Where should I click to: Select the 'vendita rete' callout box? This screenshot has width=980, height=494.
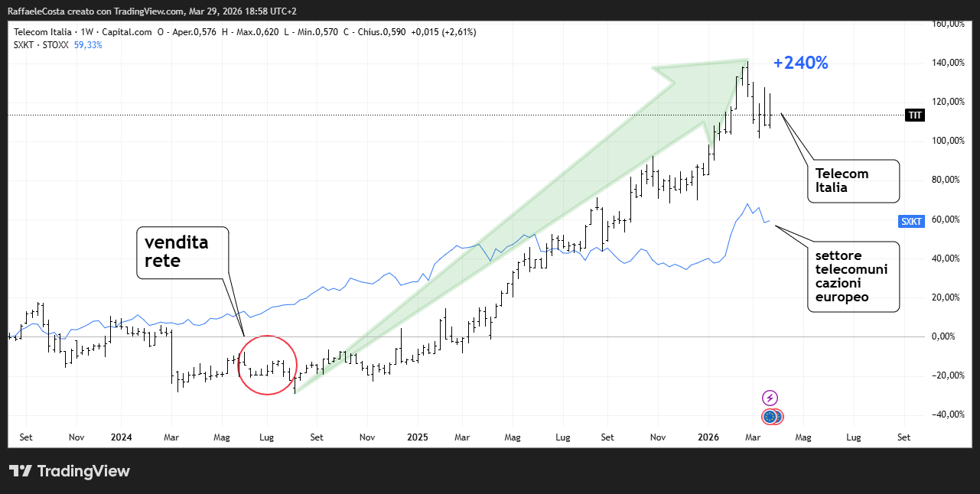[182, 252]
